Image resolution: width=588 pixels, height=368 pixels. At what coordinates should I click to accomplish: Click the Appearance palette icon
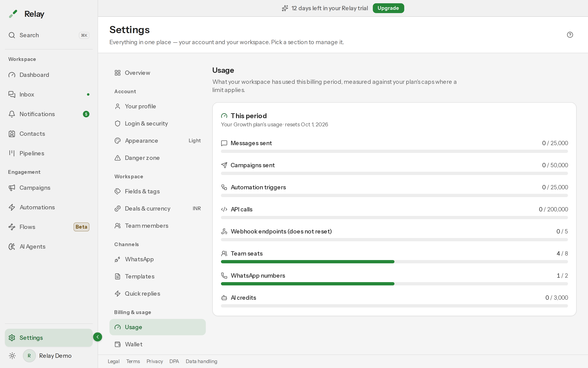[x=118, y=141]
